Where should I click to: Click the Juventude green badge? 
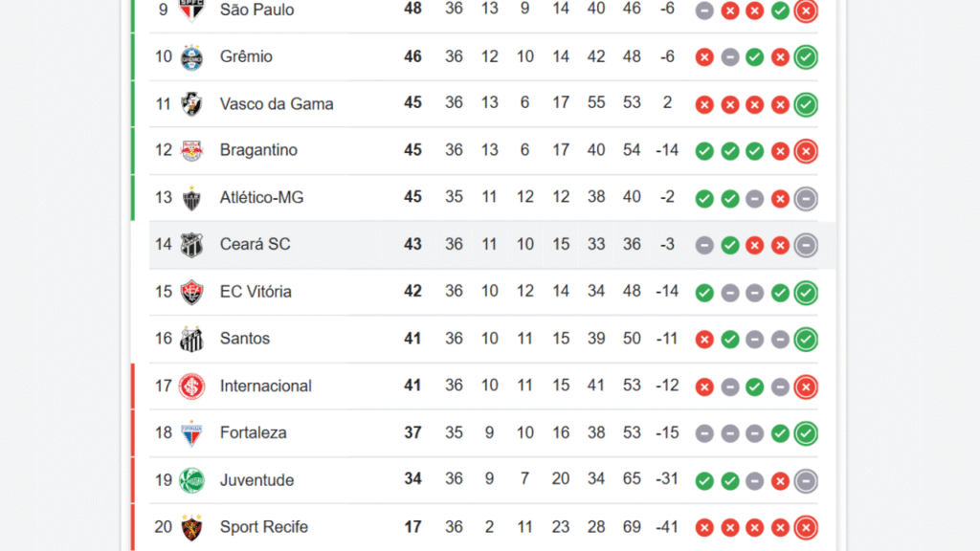click(192, 480)
